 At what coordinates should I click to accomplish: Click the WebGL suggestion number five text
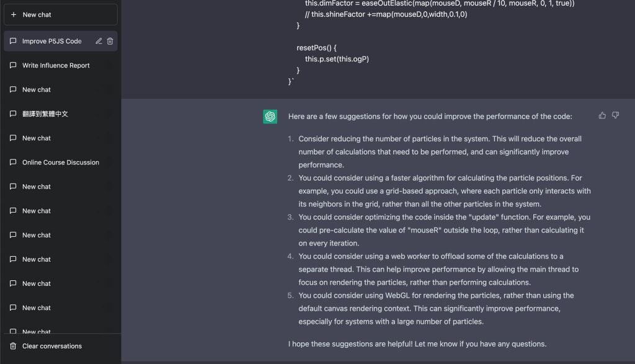click(436, 309)
